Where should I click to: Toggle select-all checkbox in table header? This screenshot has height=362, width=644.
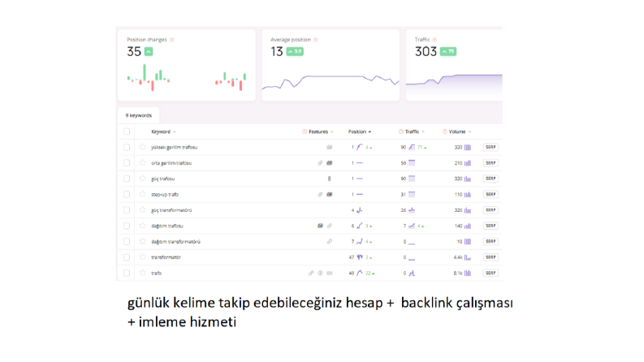(x=127, y=131)
